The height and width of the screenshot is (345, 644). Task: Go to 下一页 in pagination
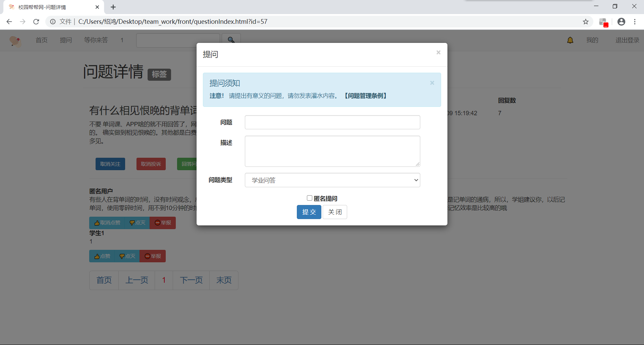(x=191, y=280)
